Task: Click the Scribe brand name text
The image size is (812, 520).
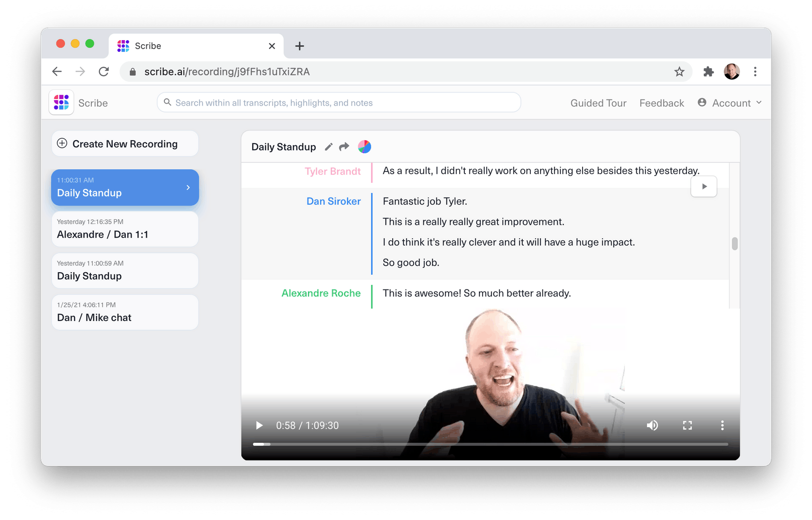Action: (93, 103)
